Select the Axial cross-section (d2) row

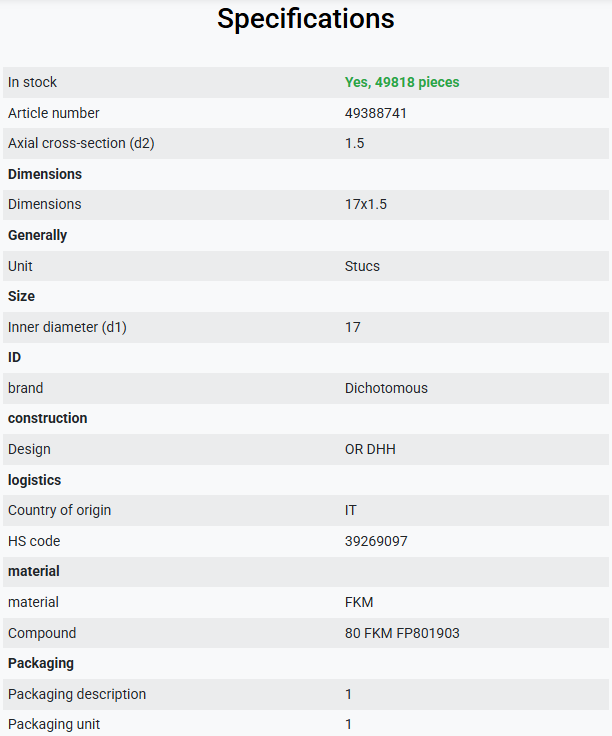coord(306,143)
